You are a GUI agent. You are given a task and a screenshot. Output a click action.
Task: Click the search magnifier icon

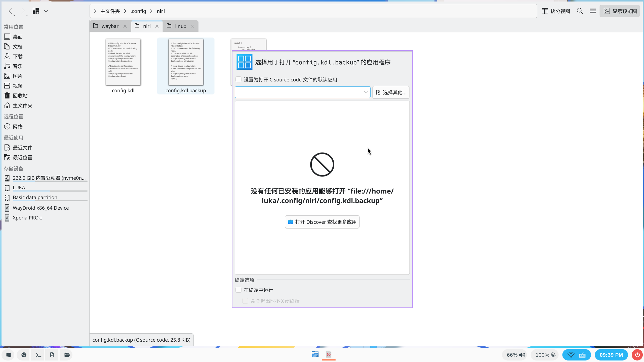tap(580, 11)
